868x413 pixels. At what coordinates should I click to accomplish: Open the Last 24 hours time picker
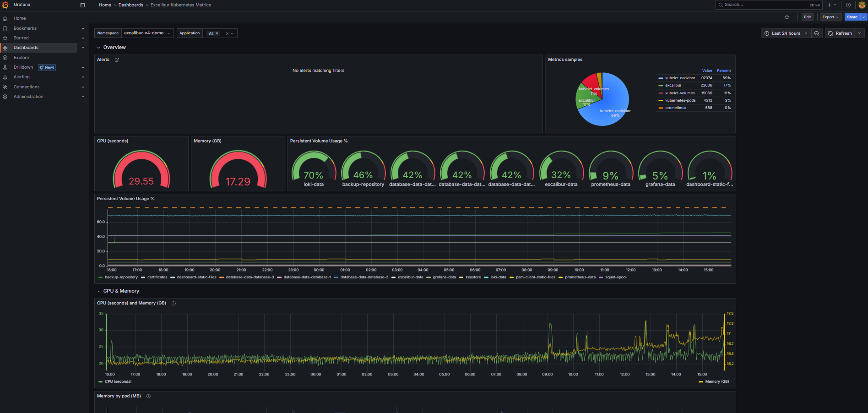tap(786, 33)
